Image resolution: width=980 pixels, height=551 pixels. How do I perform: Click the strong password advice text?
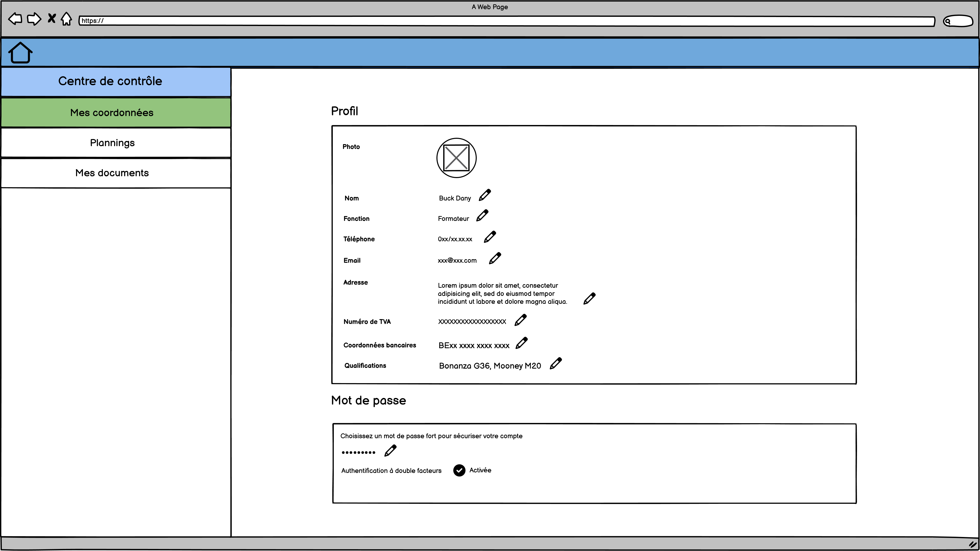pos(431,436)
